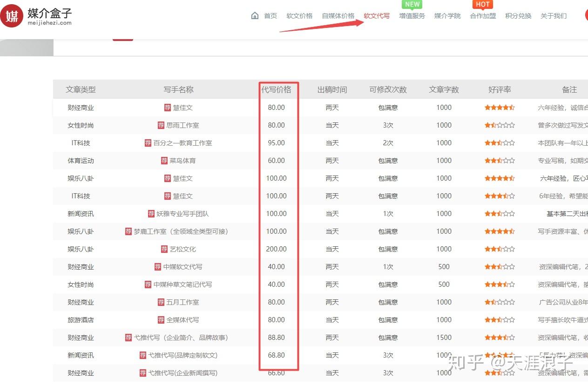Click 荐 badge next to 艺松文化
The height and width of the screenshot is (386, 588).
click(164, 249)
